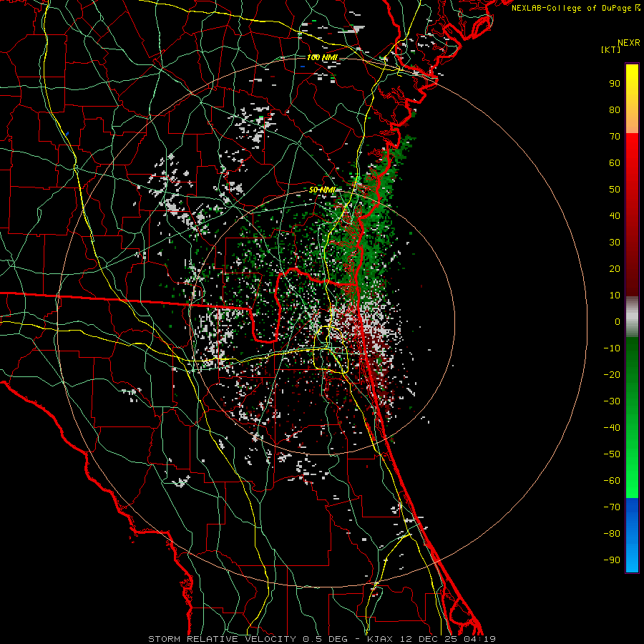644x644 pixels.
Task: Click the orange segment of the velocity color bar
Action: (x=632, y=119)
